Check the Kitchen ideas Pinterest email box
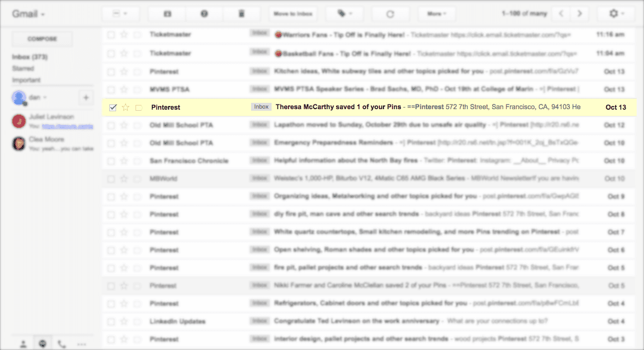 pos(111,71)
